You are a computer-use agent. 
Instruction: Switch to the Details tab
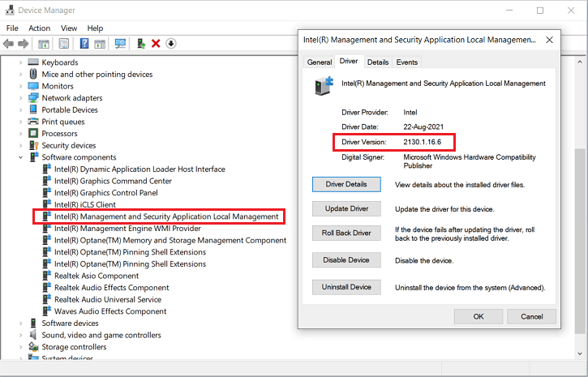(378, 62)
